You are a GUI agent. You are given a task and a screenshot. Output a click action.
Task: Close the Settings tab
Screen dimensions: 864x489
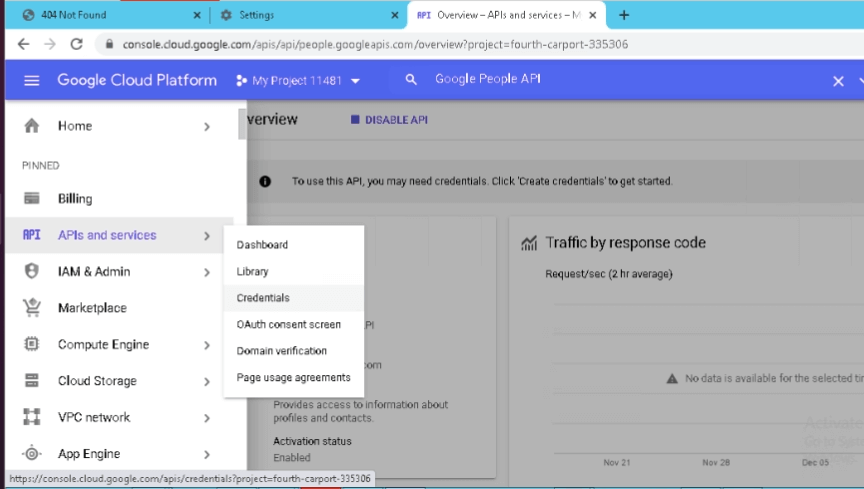tap(395, 15)
